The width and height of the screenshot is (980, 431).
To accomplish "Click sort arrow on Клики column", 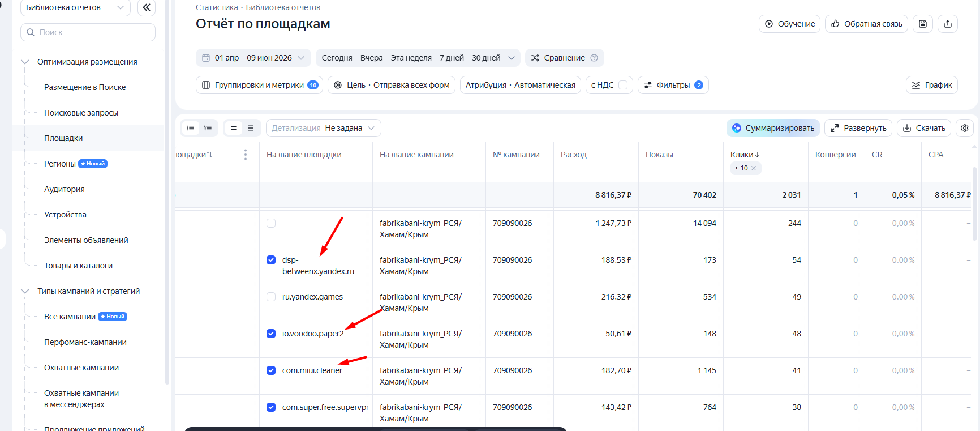I will click(x=757, y=155).
